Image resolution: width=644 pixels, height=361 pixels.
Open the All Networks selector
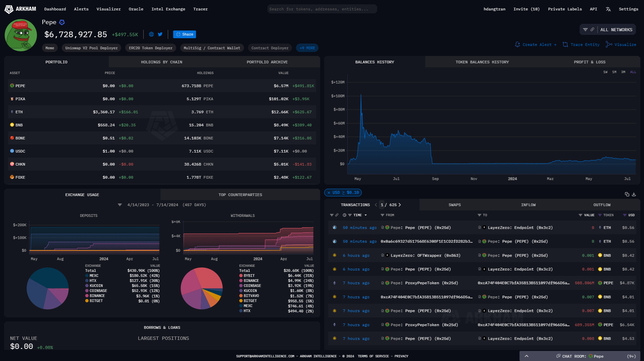(x=616, y=29)
